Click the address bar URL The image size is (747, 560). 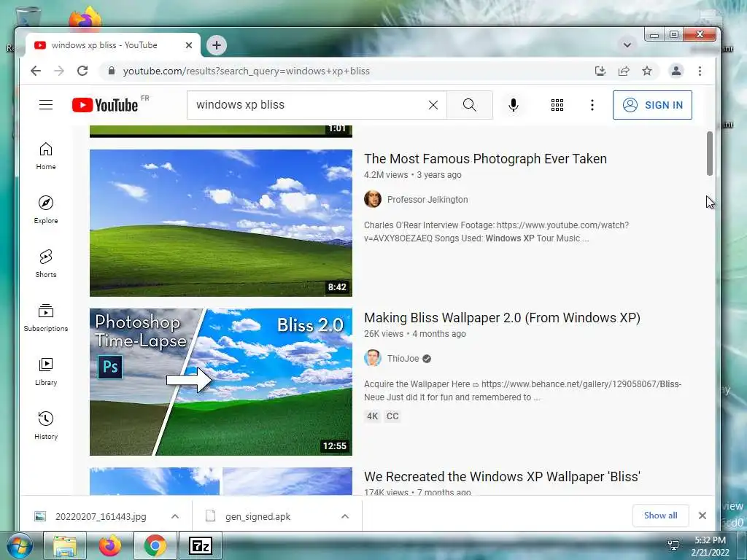click(x=247, y=71)
